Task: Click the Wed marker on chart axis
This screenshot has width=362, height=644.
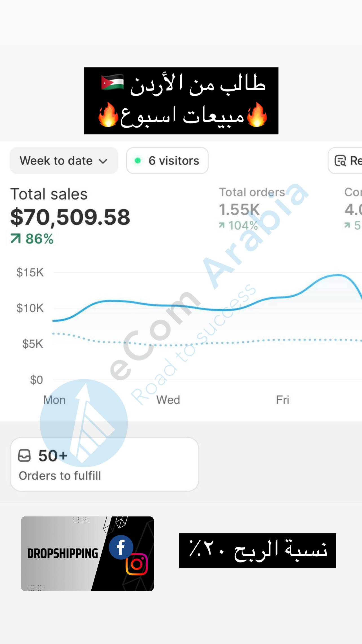Action: click(x=168, y=400)
